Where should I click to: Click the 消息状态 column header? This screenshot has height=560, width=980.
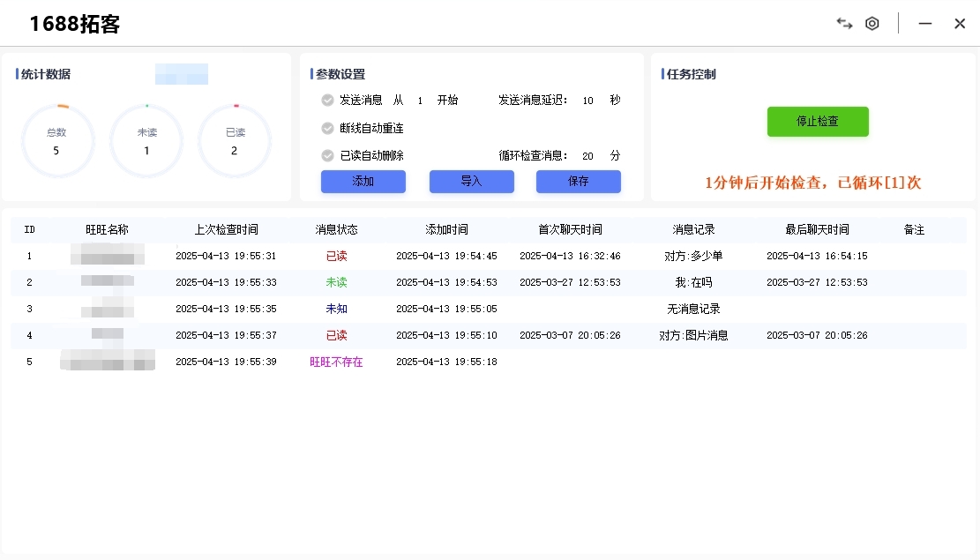[336, 230]
